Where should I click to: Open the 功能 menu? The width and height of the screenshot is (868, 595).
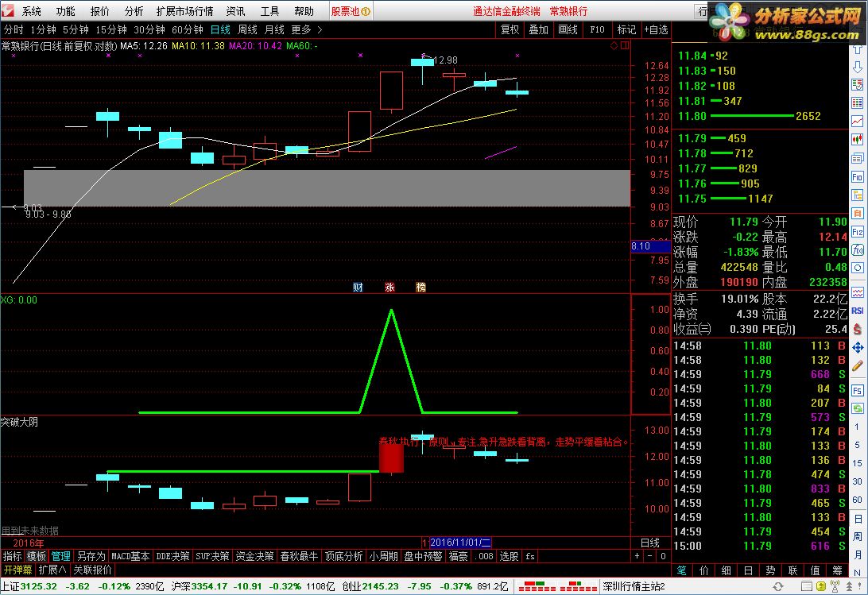coord(65,11)
